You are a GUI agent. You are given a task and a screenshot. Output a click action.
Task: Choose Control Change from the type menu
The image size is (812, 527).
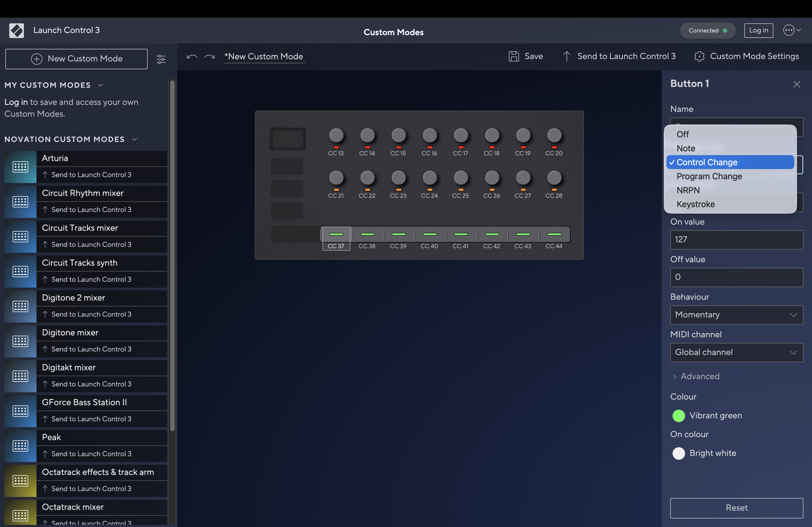tap(730, 162)
